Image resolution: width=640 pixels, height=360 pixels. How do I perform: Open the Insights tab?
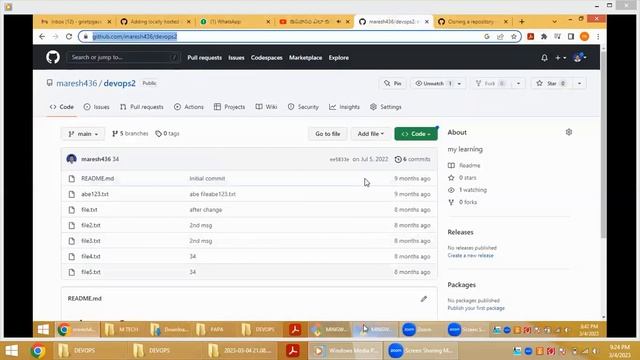(344, 107)
